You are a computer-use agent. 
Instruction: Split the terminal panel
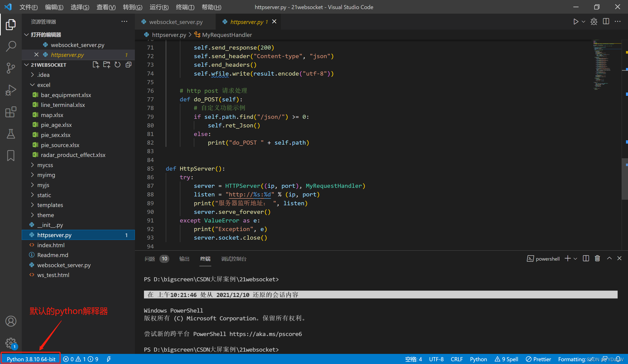pos(586,258)
